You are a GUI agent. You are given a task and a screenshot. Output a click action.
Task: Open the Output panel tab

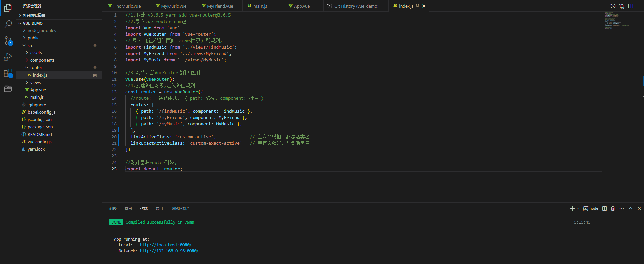pyautogui.click(x=128, y=209)
